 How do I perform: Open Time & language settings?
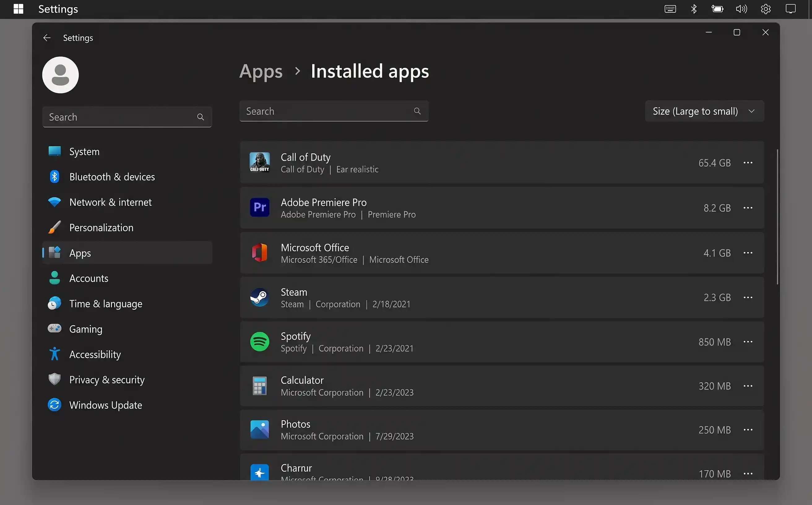point(127,304)
